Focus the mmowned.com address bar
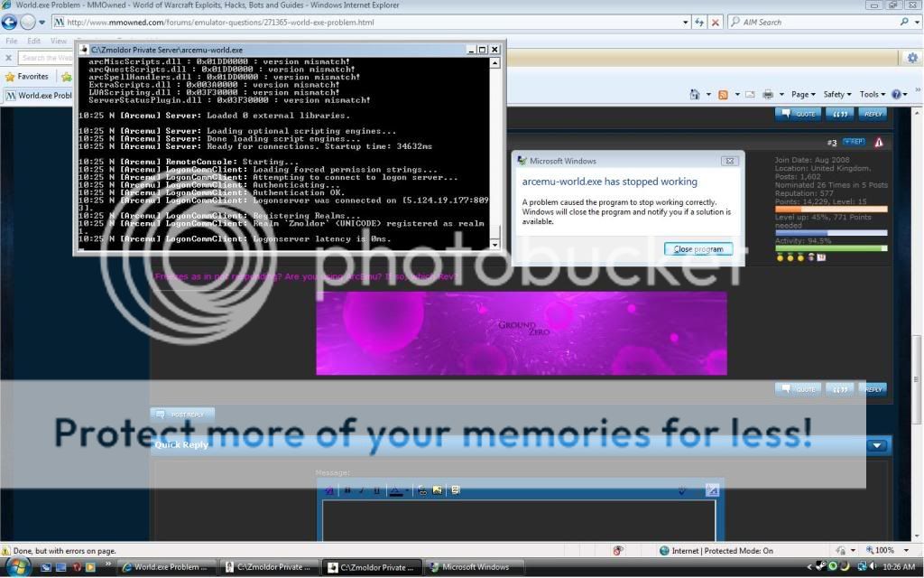The height and width of the screenshot is (578, 924). click(x=371, y=23)
